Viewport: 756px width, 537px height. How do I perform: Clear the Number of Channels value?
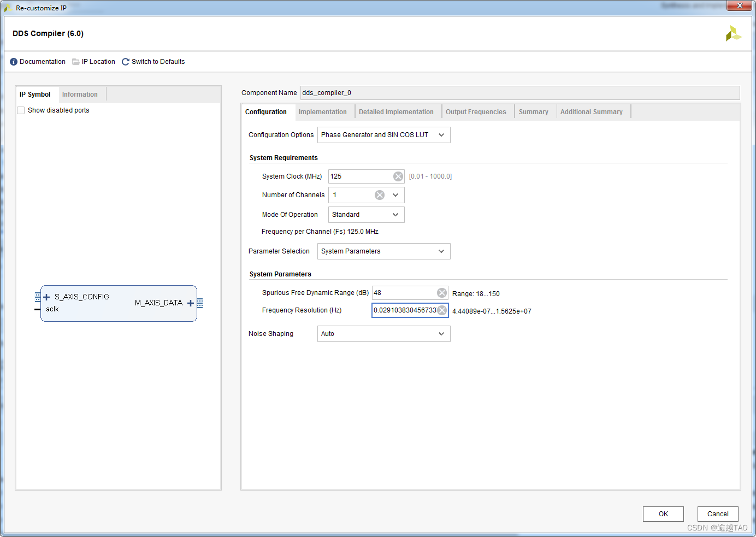click(380, 195)
